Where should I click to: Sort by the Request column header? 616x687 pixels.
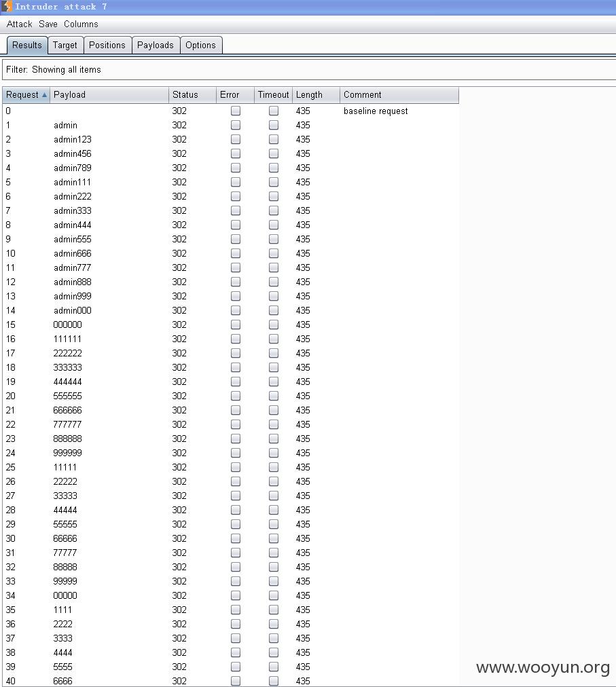[26, 94]
